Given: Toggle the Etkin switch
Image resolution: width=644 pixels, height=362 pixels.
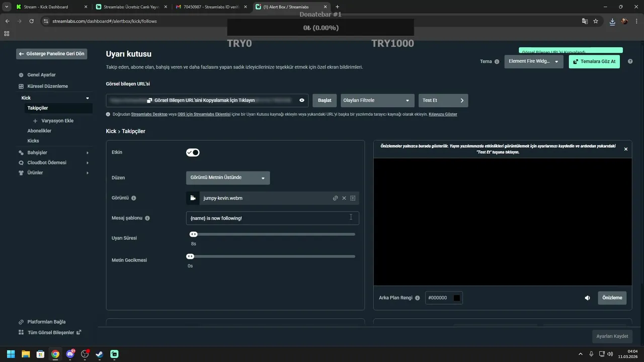Looking at the screenshot, I should (193, 152).
